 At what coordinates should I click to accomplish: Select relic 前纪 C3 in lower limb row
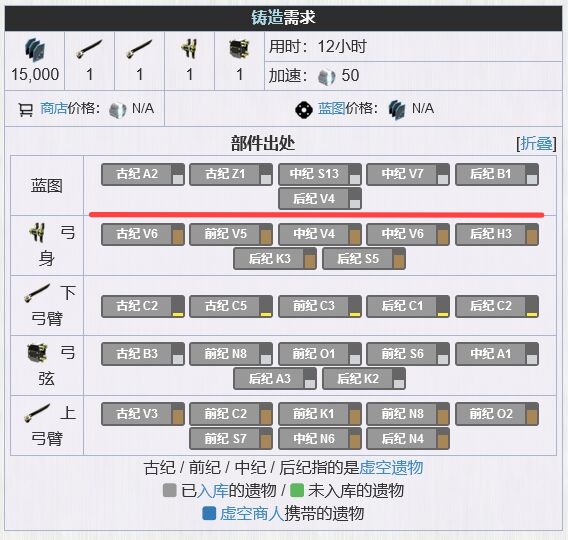tap(320, 306)
